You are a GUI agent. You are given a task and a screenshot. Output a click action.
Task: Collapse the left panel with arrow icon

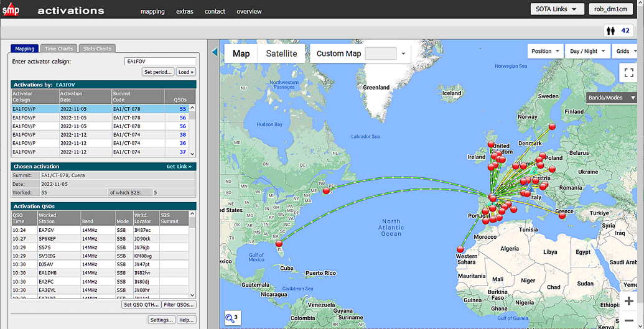tap(215, 52)
